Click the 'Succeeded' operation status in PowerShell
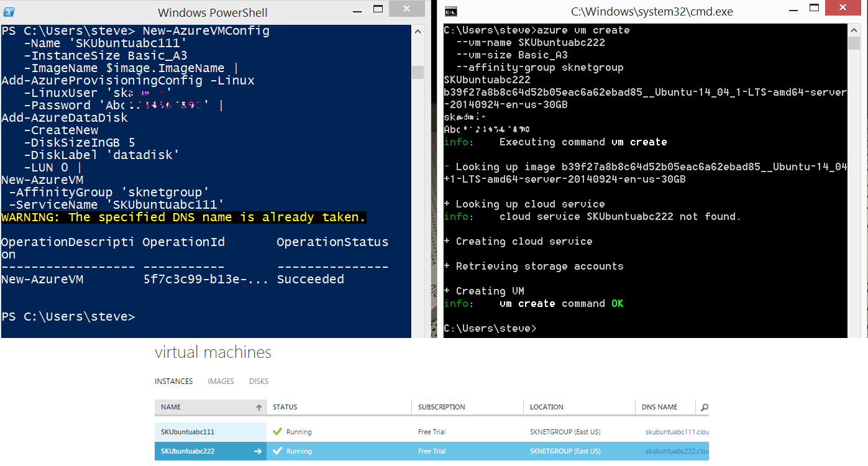This screenshot has width=868, height=466. 311,280
